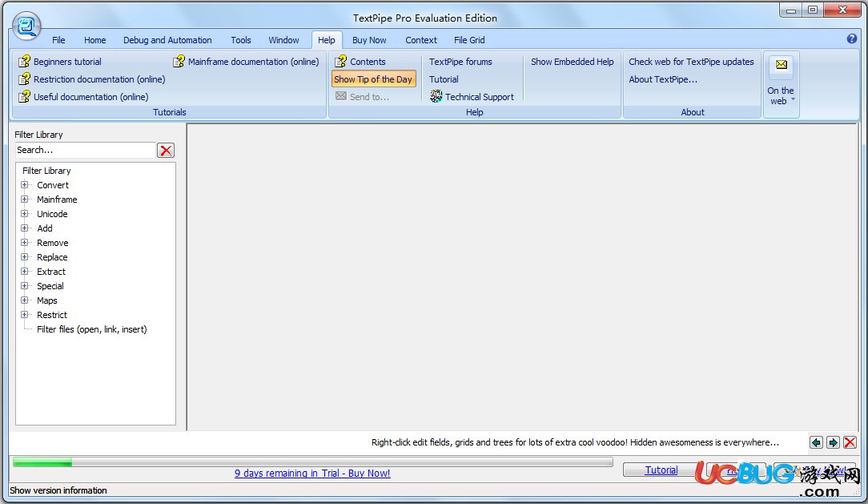Switch to the Buy Now tab
Image resolution: width=868 pixels, height=504 pixels.
(369, 40)
